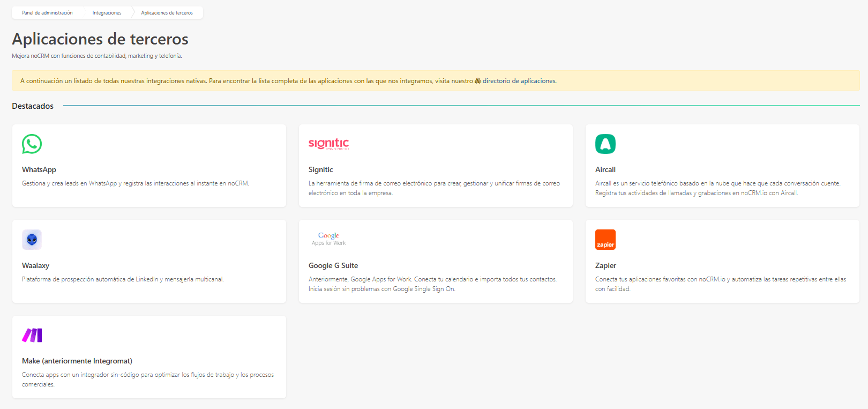Click the green Aircall logo icon

[605, 144]
